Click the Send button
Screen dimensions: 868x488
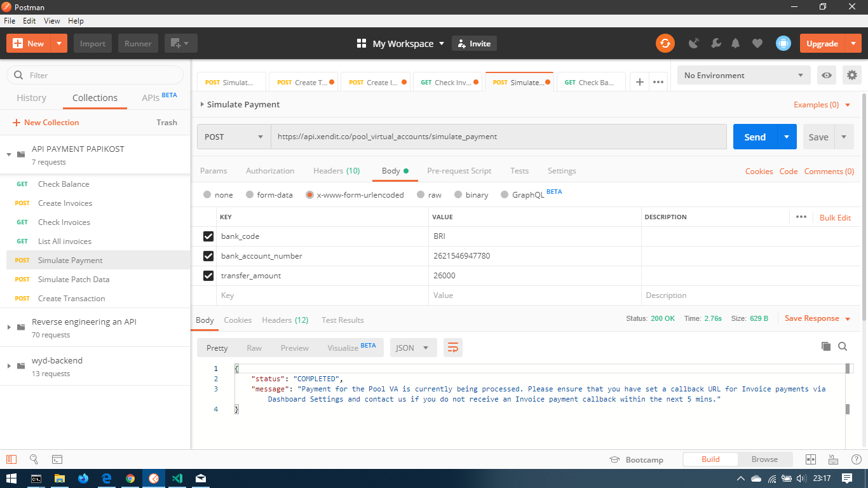click(755, 137)
